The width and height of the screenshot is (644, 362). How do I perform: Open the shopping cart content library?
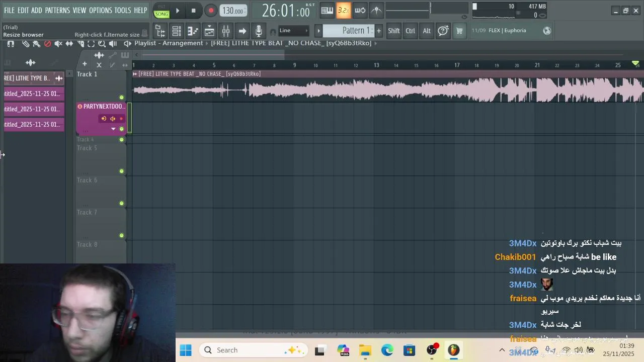tap(459, 31)
